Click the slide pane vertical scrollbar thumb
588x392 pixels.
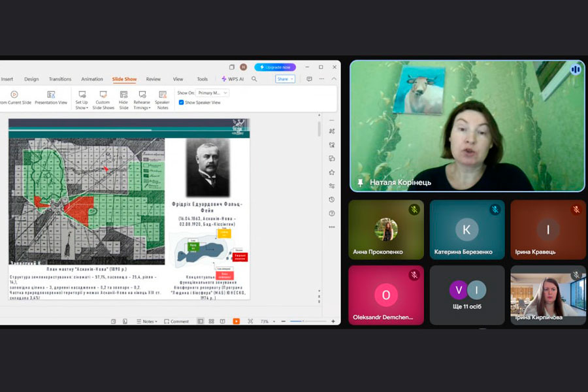[x=319, y=129]
